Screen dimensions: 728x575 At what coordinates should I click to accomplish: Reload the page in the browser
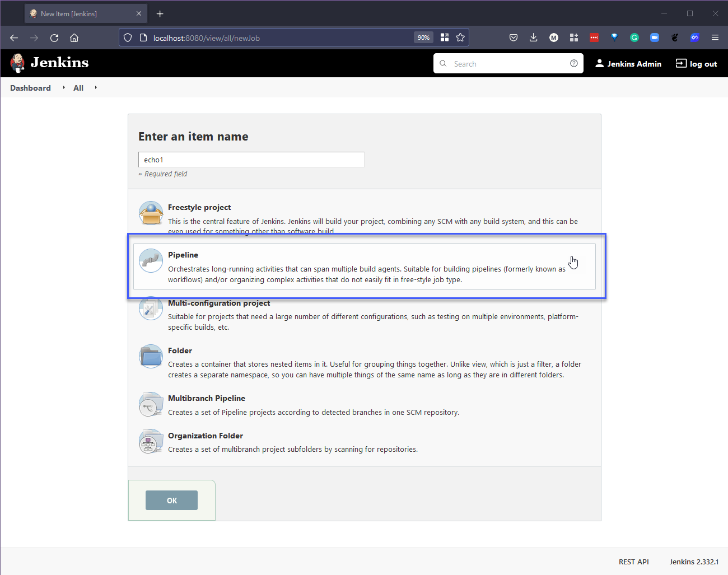coord(54,38)
